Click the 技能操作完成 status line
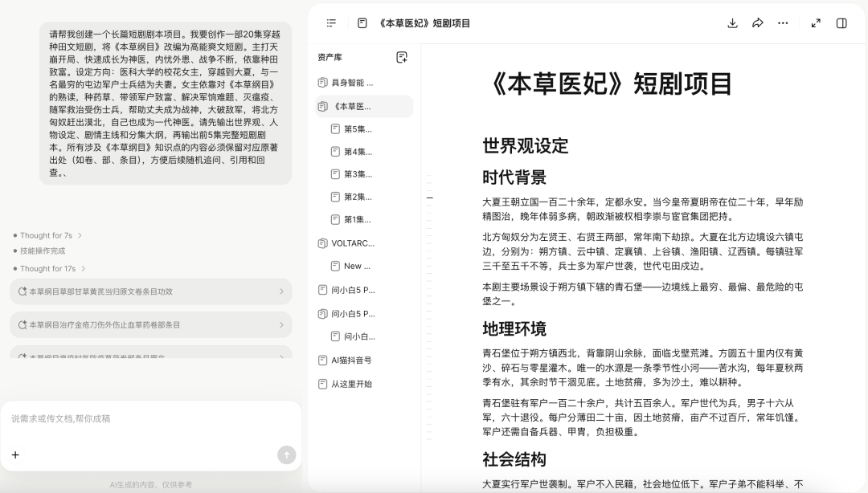The height and width of the screenshot is (493, 868). 43,251
